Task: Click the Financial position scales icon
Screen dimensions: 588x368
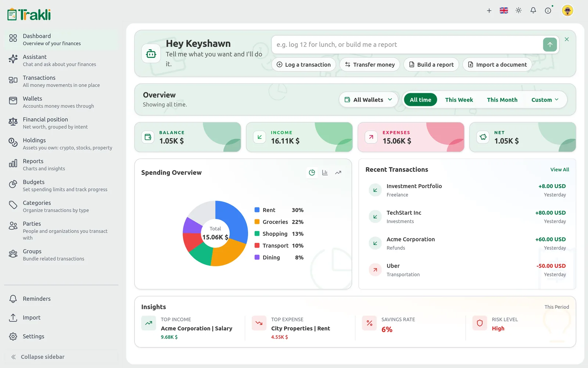Action: pos(13,121)
